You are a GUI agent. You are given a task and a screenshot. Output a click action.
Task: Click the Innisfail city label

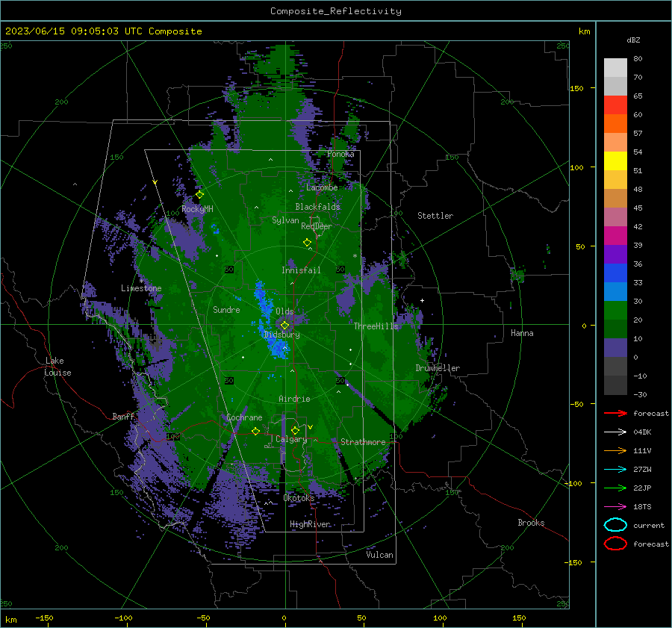click(x=301, y=270)
